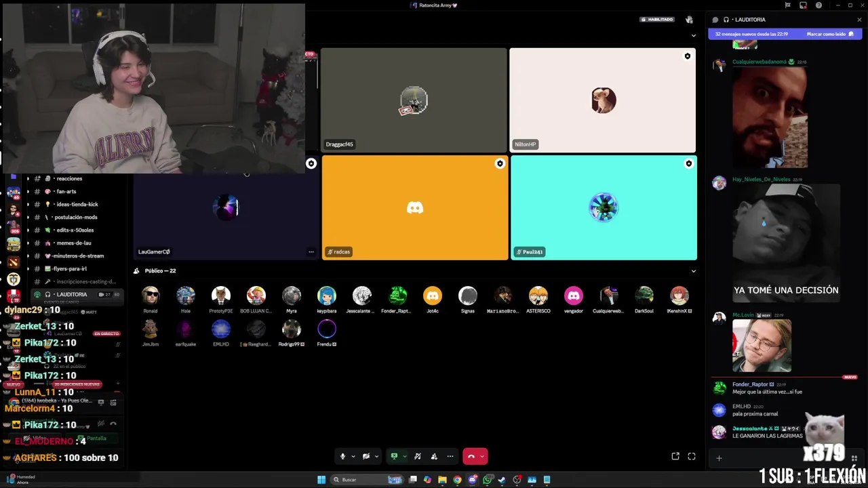Mark new messages as read

pyautogui.click(x=830, y=34)
